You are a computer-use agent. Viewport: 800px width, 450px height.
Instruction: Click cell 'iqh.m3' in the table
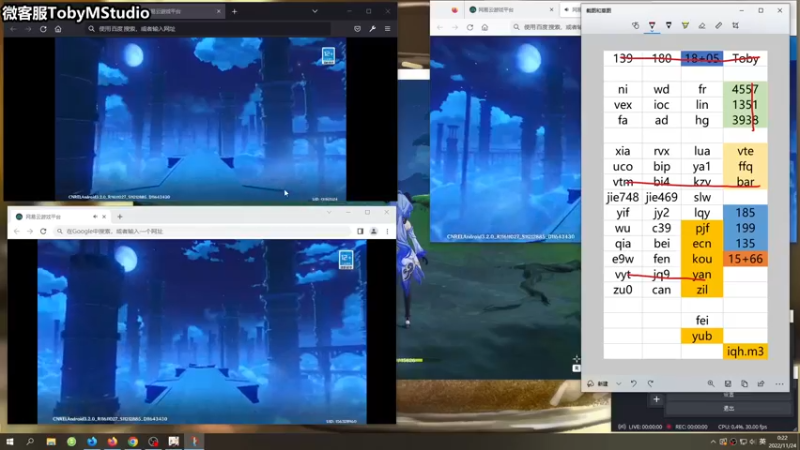[745, 352]
